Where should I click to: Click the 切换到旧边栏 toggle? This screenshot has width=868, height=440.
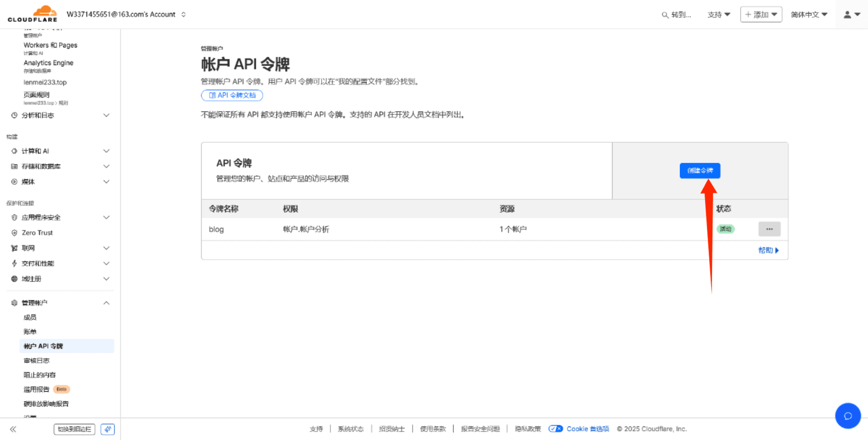point(74,429)
